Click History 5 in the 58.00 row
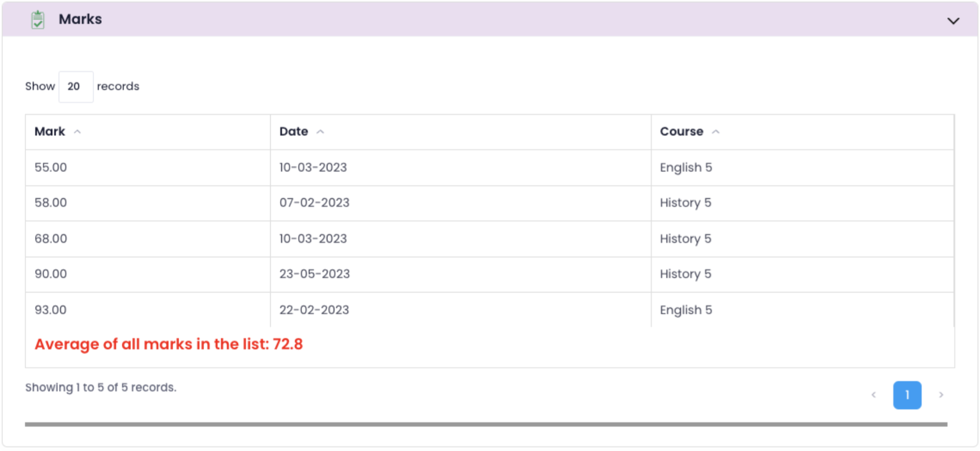This screenshot has height=451, width=980. click(685, 203)
